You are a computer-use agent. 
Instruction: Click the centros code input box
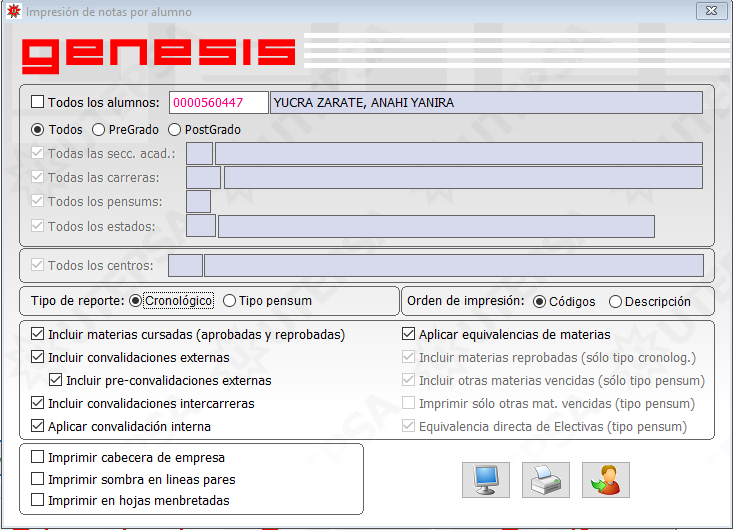pyautogui.click(x=185, y=265)
